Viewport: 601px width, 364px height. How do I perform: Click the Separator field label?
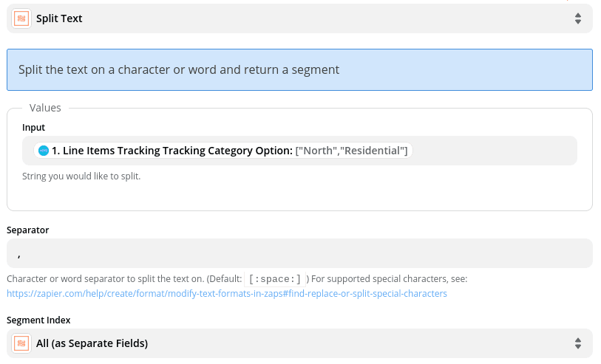pos(28,230)
